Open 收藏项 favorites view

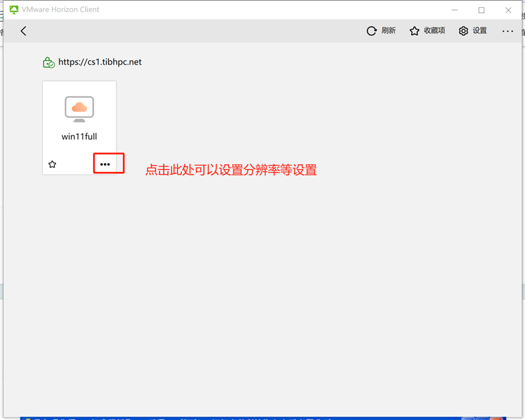click(x=427, y=31)
